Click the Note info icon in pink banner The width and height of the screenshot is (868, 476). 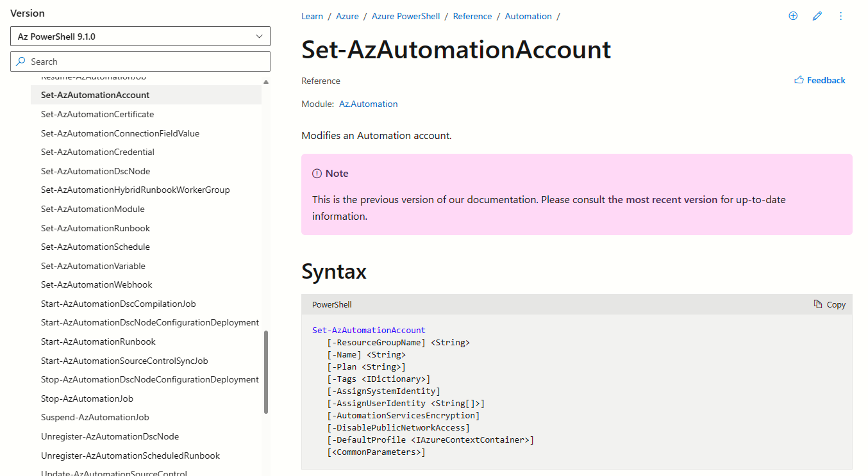[x=318, y=173]
